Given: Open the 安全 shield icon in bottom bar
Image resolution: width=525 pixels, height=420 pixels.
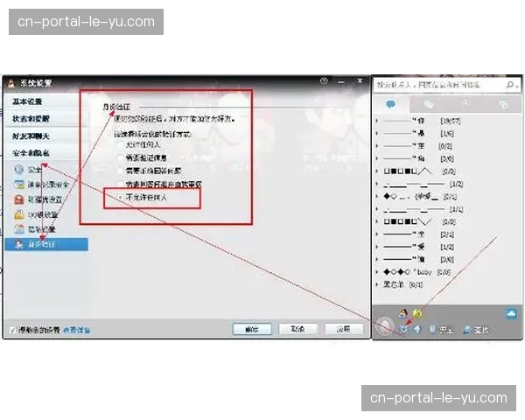Looking at the screenshot, I should (x=441, y=330).
